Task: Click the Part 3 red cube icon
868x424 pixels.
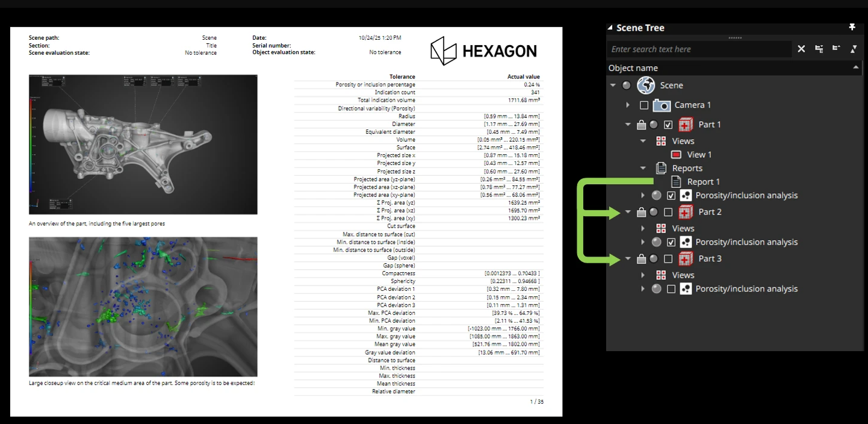Action: click(x=686, y=259)
